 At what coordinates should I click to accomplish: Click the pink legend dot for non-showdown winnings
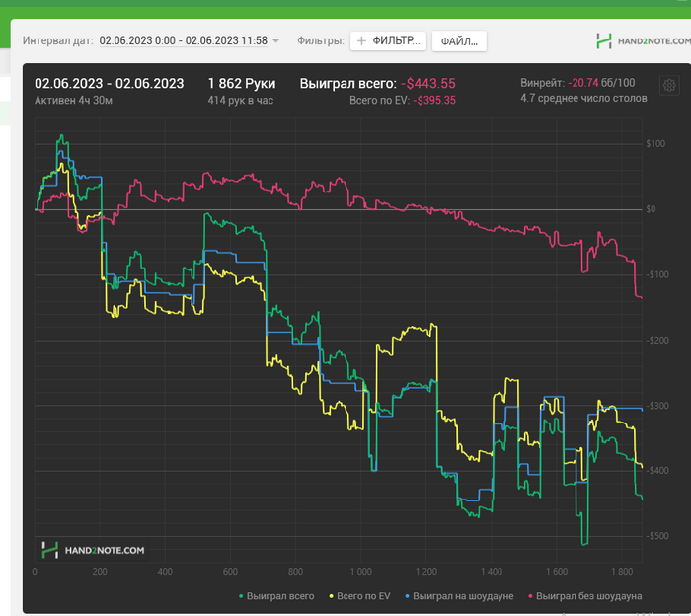coord(531,596)
